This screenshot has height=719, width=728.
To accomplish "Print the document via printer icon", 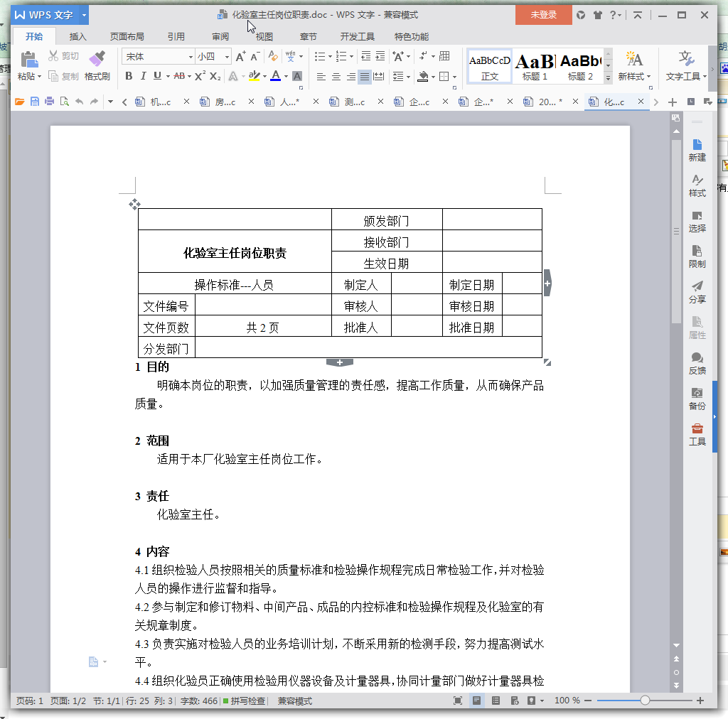I will click(x=49, y=102).
